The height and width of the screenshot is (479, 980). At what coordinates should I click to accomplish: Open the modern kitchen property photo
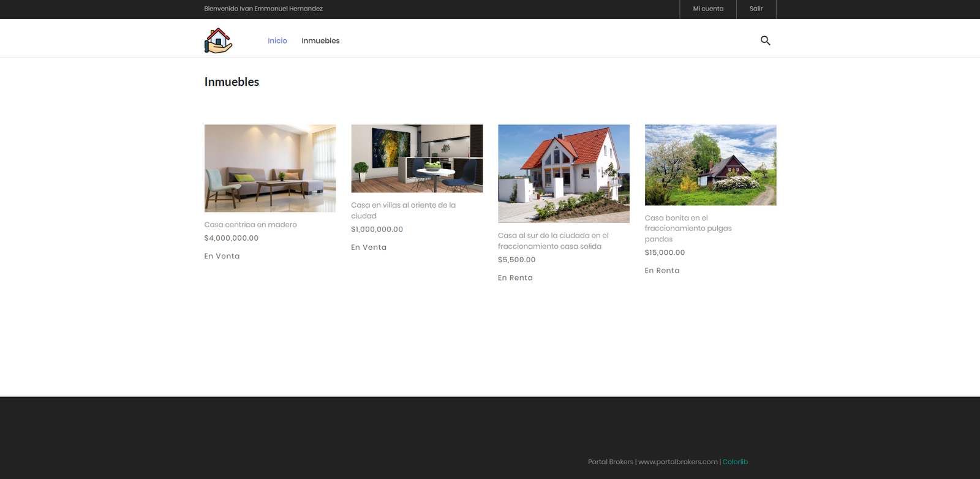point(417,159)
